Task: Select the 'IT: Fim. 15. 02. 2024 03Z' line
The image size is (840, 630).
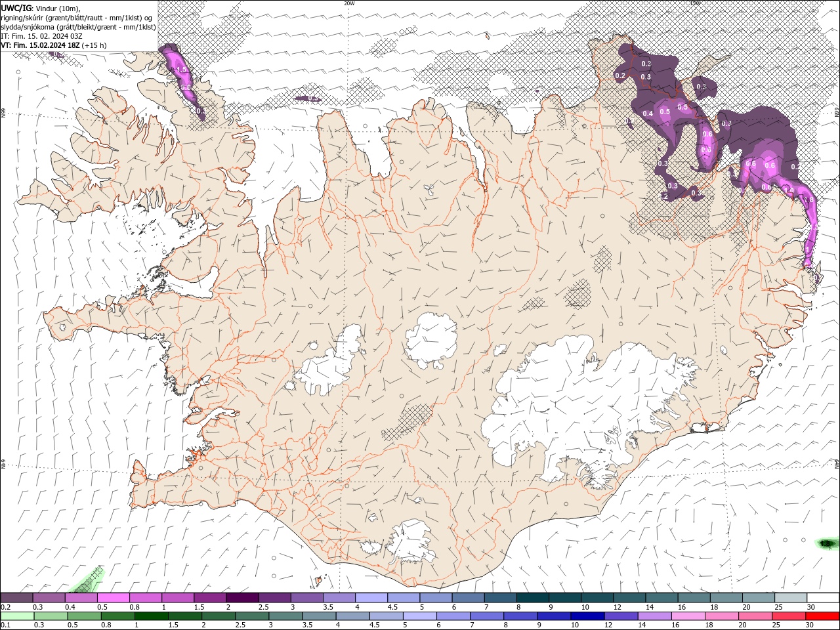Action: (41, 36)
